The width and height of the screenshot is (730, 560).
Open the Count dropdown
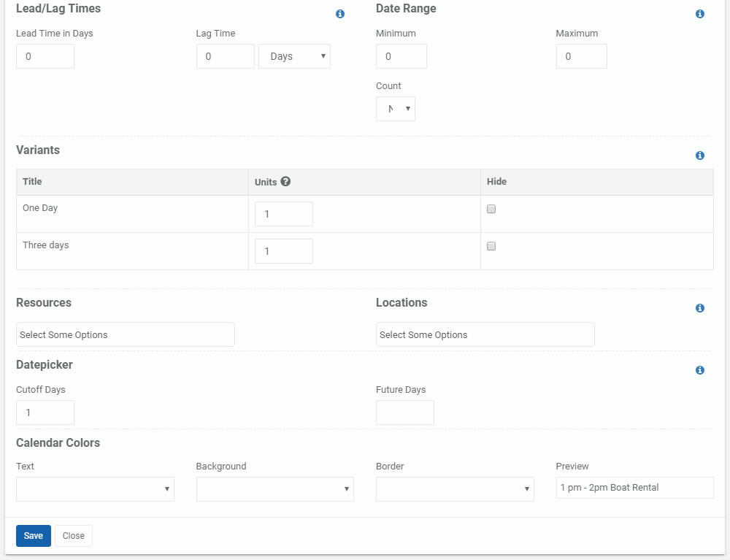[395, 109]
